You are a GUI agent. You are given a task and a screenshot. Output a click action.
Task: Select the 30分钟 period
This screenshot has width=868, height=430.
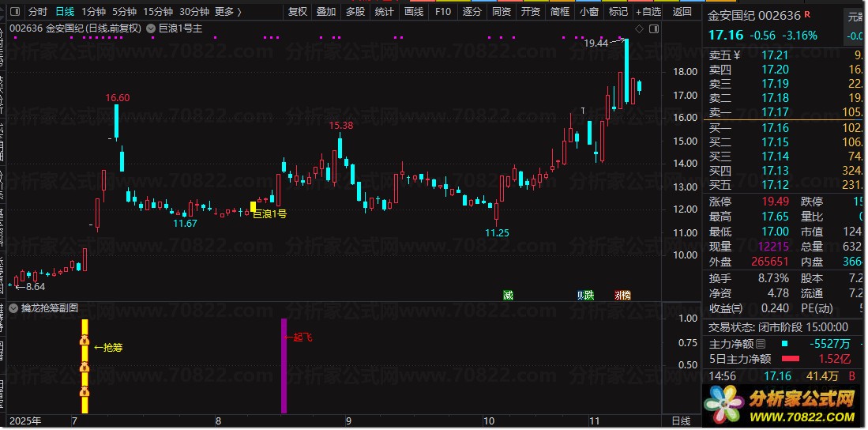pyautogui.click(x=194, y=12)
